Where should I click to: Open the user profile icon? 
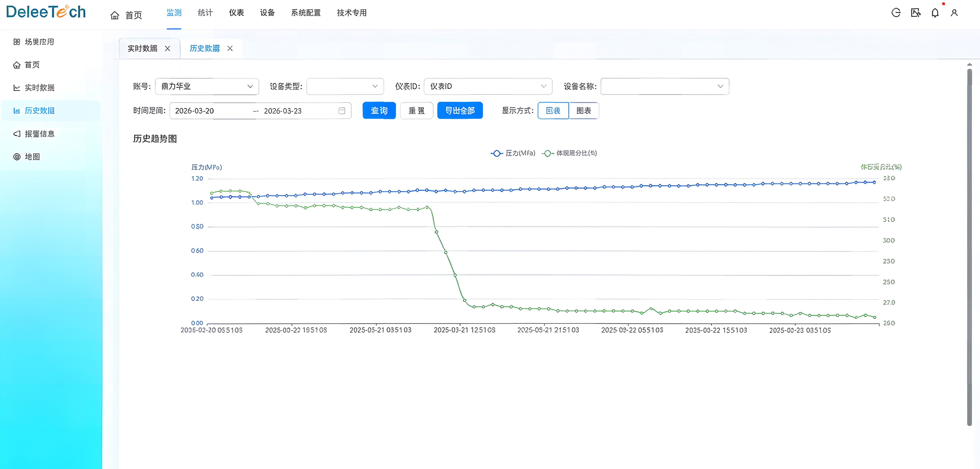[954, 13]
